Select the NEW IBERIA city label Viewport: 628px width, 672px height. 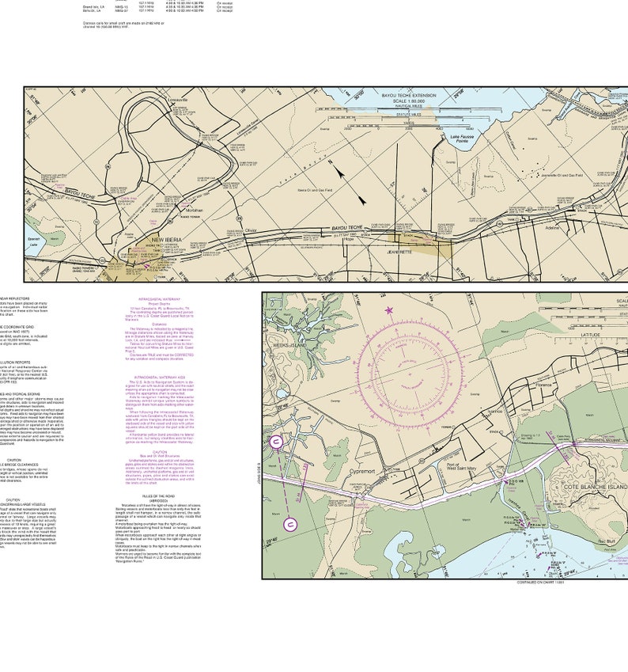click(x=167, y=240)
